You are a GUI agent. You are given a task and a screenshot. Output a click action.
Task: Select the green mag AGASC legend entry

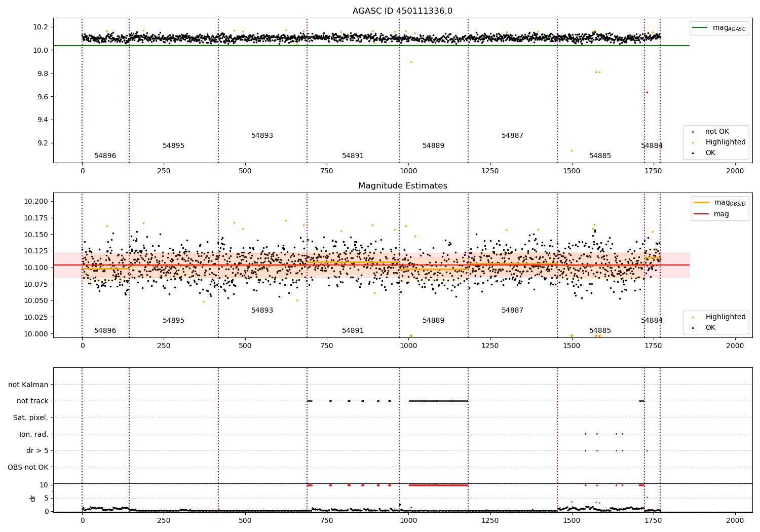719,28
